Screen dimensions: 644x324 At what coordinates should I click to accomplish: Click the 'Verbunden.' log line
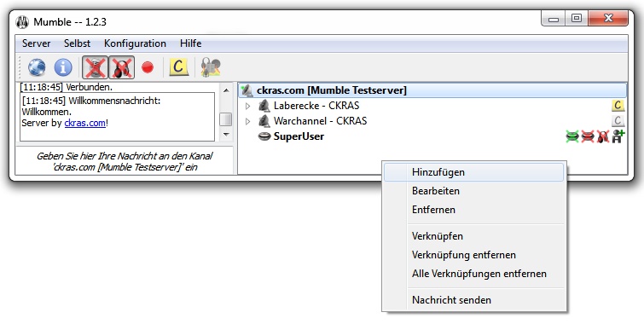click(67, 88)
